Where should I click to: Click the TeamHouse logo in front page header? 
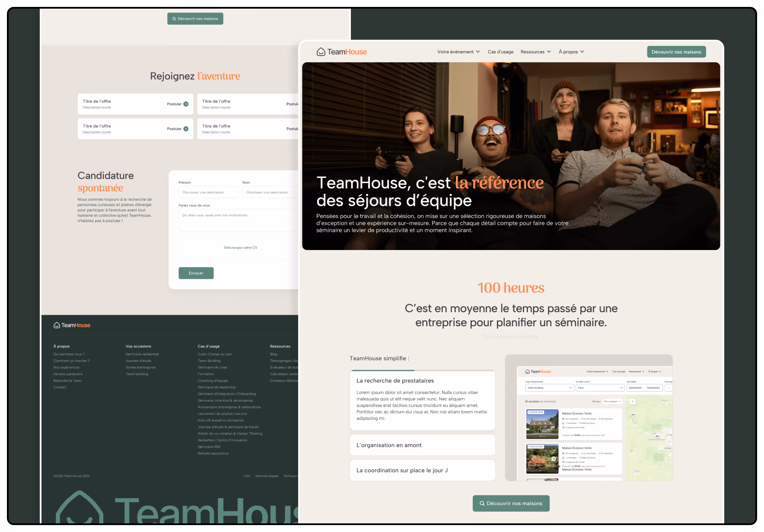coord(342,52)
